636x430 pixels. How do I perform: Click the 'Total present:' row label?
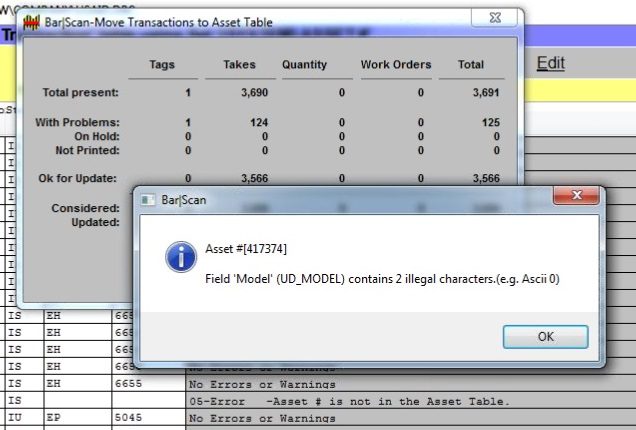(x=81, y=92)
